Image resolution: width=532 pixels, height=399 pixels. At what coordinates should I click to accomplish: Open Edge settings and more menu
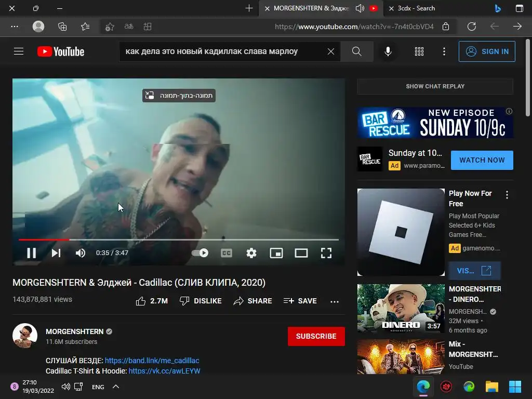point(15,26)
